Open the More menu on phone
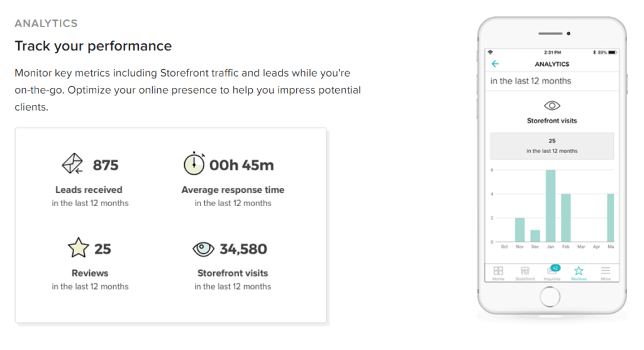 [x=606, y=272]
